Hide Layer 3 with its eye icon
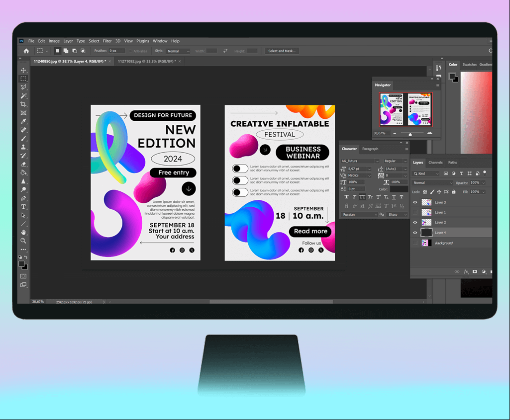Image resolution: width=510 pixels, height=420 pixels. click(415, 202)
